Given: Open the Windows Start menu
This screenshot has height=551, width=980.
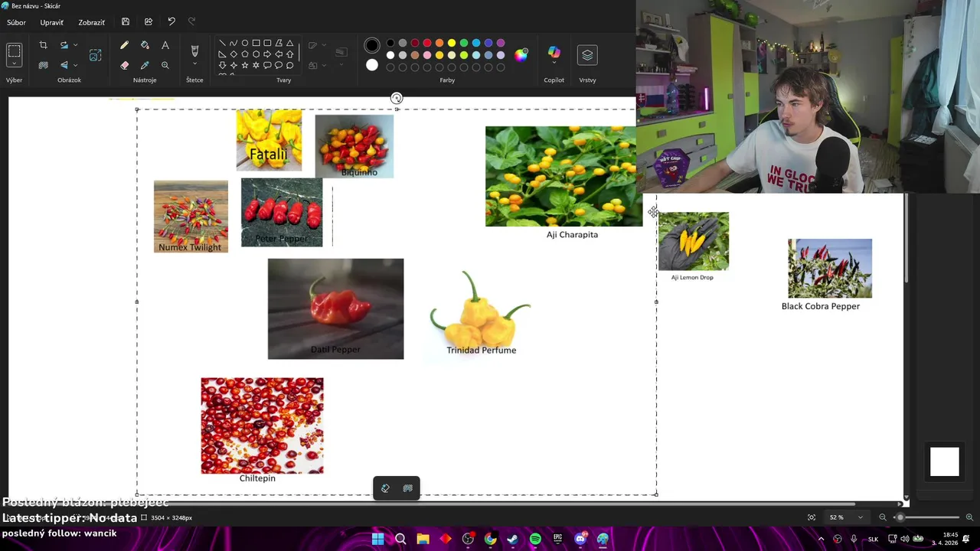Looking at the screenshot, I should 377,540.
